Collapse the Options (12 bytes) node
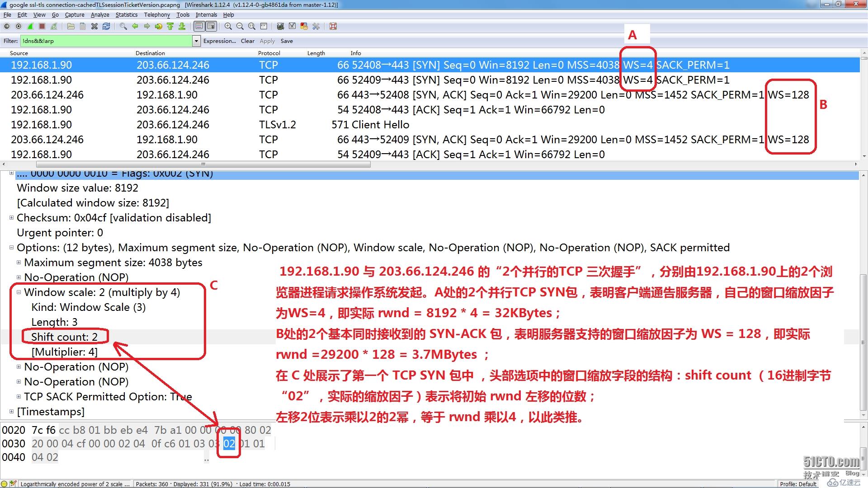Image resolution: width=868 pixels, height=488 pixels. 11,248
